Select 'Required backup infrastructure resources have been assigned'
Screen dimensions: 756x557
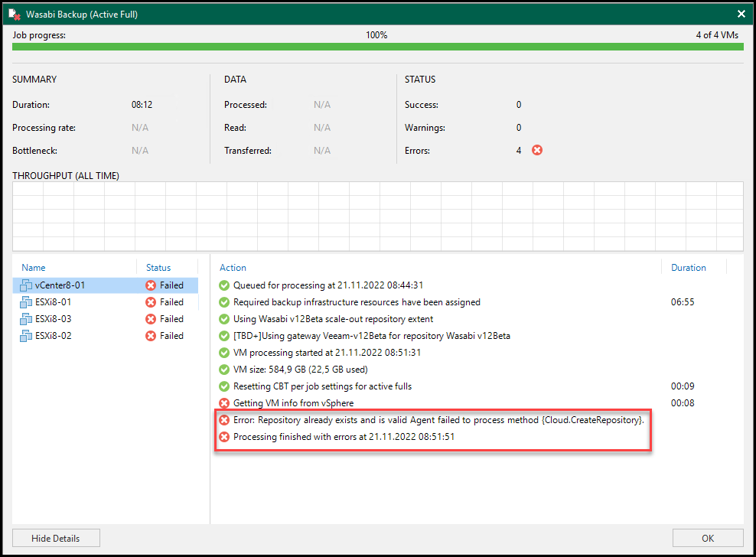tap(357, 302)
